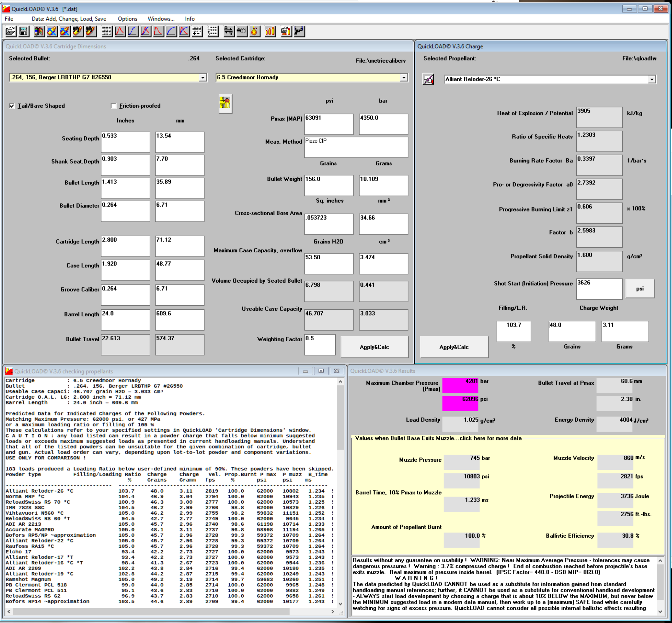Click the Bullet Weight grains field
Viewport: 672px width, 623px height.
[x=329, y=185]
